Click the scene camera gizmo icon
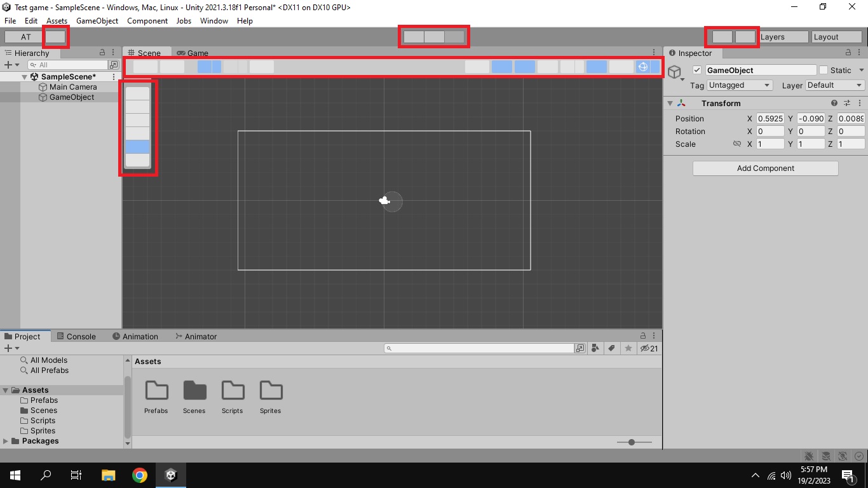 (x=644, y=67)
